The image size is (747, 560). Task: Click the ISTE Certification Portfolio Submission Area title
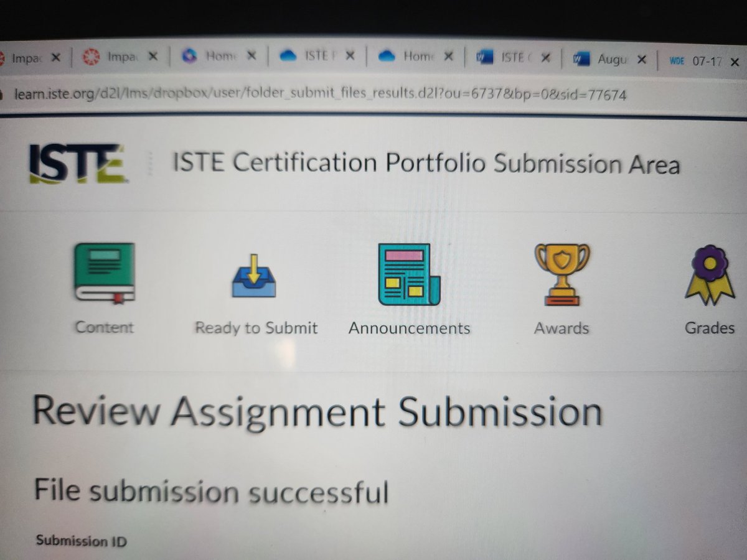coord(426,164)
